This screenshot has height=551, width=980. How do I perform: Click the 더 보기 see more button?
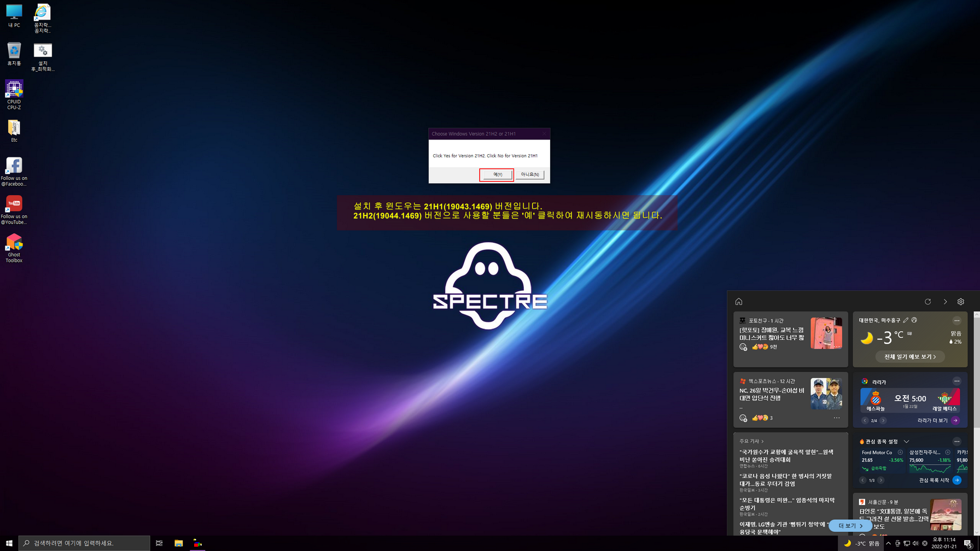click(850, 526)
